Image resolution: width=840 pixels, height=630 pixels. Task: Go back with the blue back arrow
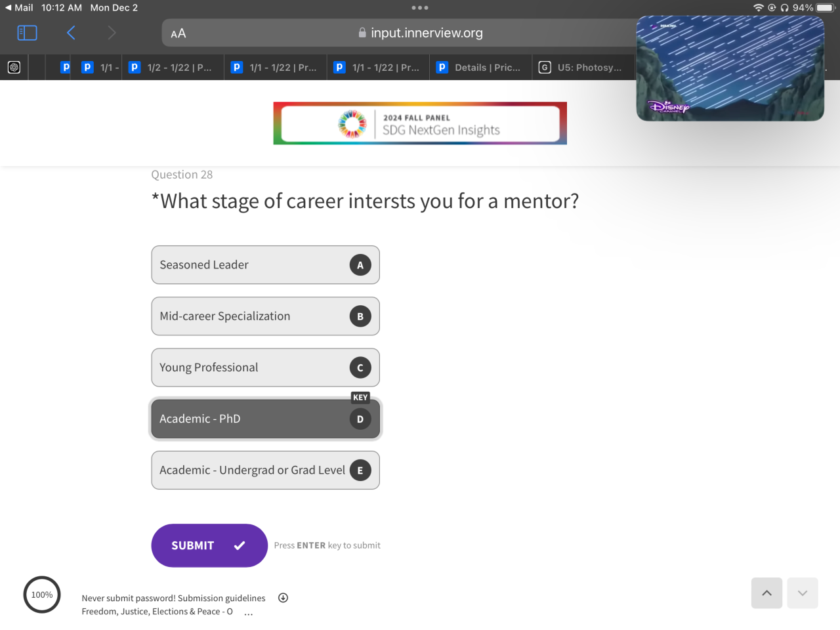[x=71, y=33]
